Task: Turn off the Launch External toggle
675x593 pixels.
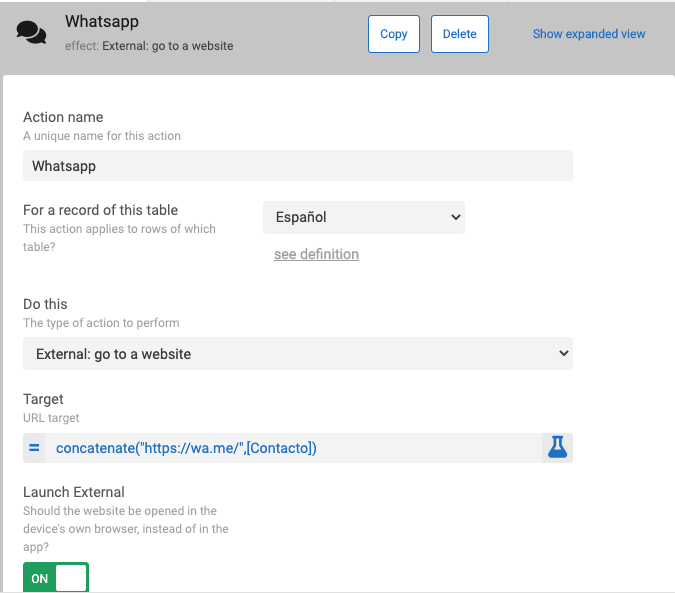Action: pyautogui.click(x=56, y=578)
